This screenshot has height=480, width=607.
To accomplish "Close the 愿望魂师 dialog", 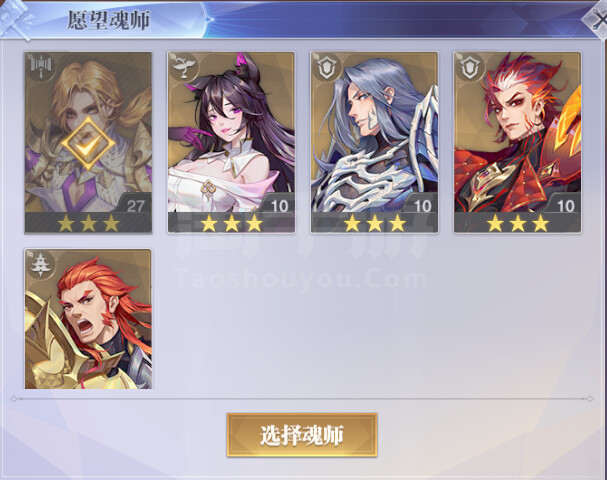I will [597, 19].
